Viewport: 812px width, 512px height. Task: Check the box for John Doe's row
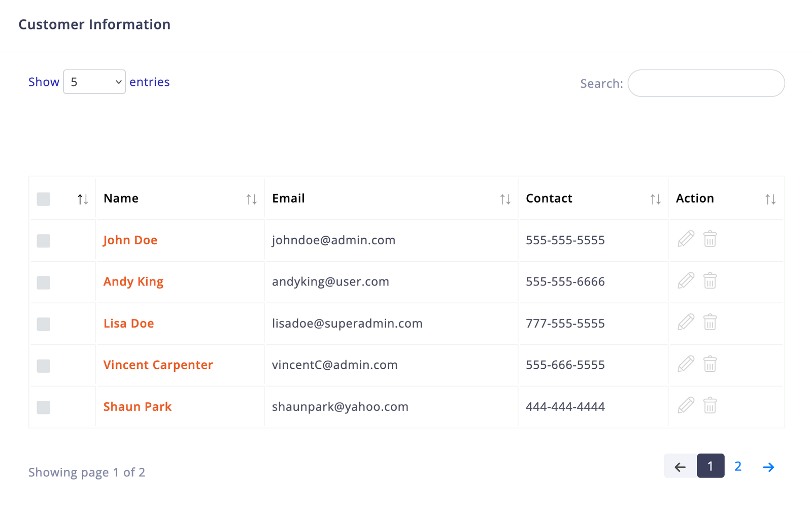[44, 241]
